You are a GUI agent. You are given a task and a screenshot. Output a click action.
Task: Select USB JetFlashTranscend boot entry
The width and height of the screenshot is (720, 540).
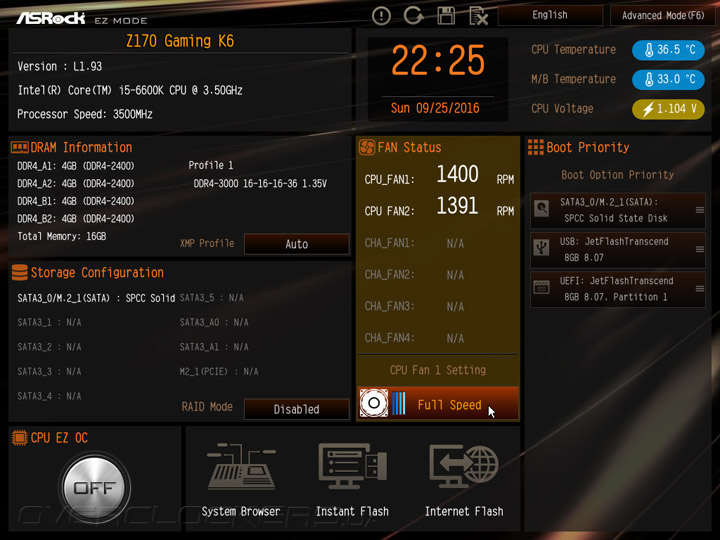618,250
